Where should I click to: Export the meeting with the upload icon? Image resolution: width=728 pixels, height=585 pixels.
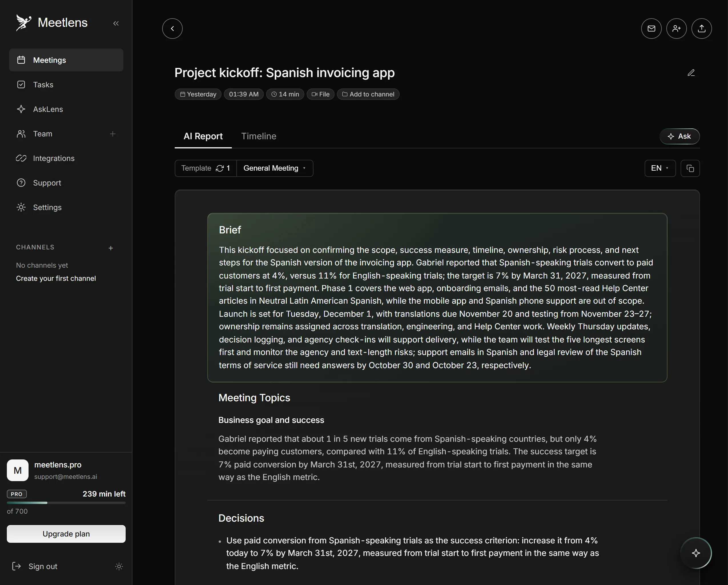tap(701, 28)
